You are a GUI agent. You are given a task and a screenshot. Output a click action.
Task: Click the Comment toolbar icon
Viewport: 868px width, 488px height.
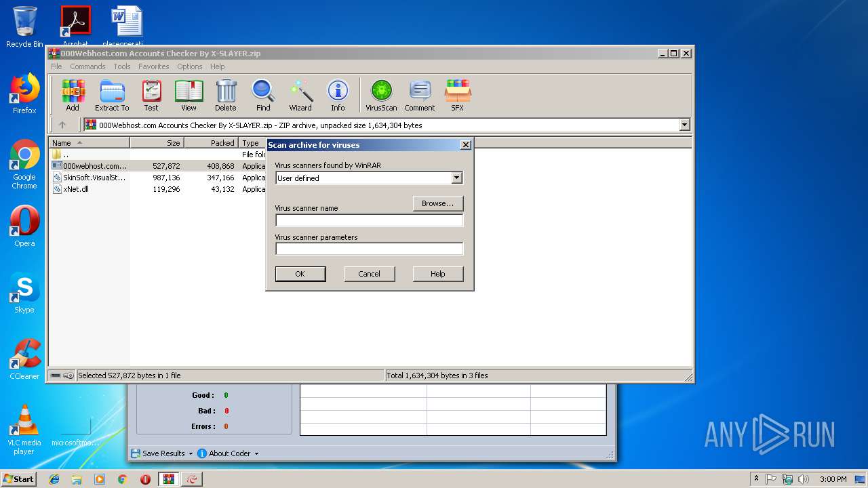420,95
